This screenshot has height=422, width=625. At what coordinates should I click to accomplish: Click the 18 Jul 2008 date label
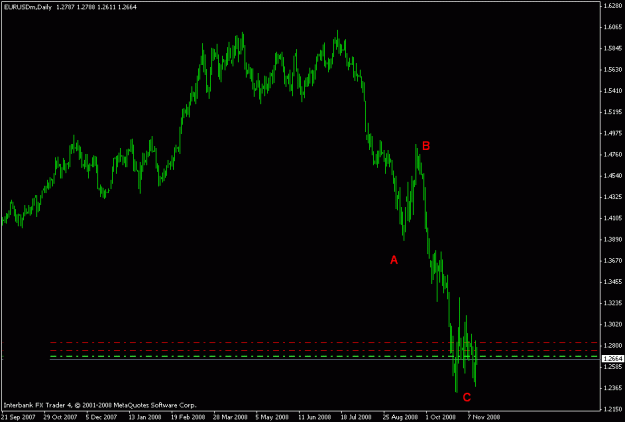point(356,417)
